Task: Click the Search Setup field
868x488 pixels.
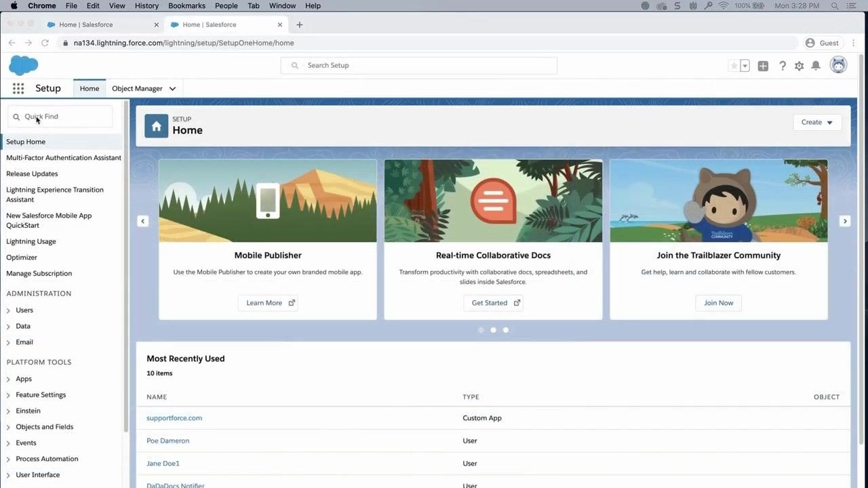Action: [x=419, y=66]
